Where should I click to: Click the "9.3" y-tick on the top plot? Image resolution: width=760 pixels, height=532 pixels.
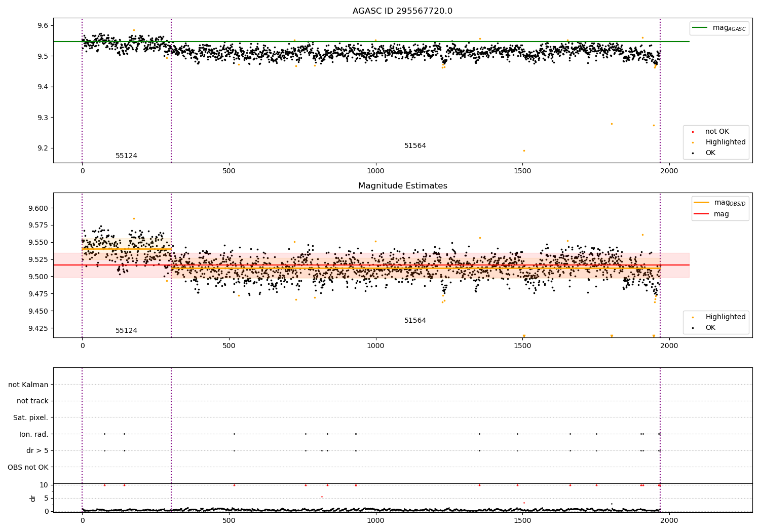(43, 118)
